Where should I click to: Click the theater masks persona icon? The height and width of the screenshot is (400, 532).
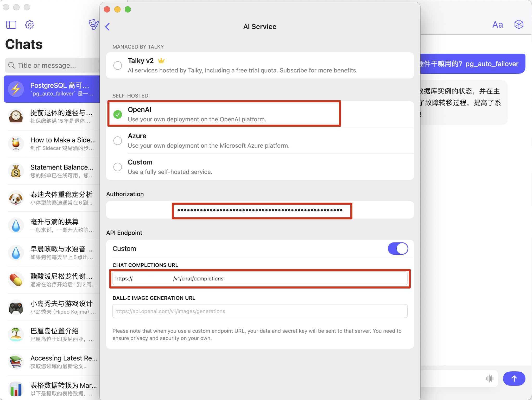tap(93, 24)
